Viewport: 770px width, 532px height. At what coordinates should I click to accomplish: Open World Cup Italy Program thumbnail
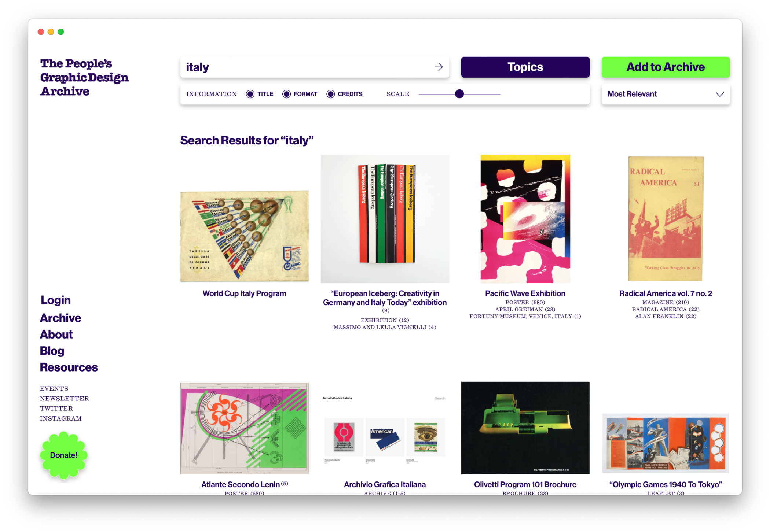tap(245, 236)
